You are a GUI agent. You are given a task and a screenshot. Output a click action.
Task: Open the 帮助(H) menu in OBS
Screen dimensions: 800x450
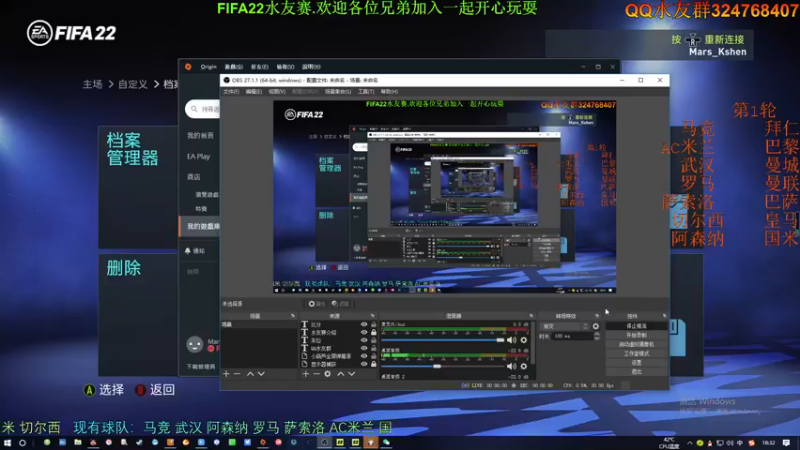[x=389, y=92]
